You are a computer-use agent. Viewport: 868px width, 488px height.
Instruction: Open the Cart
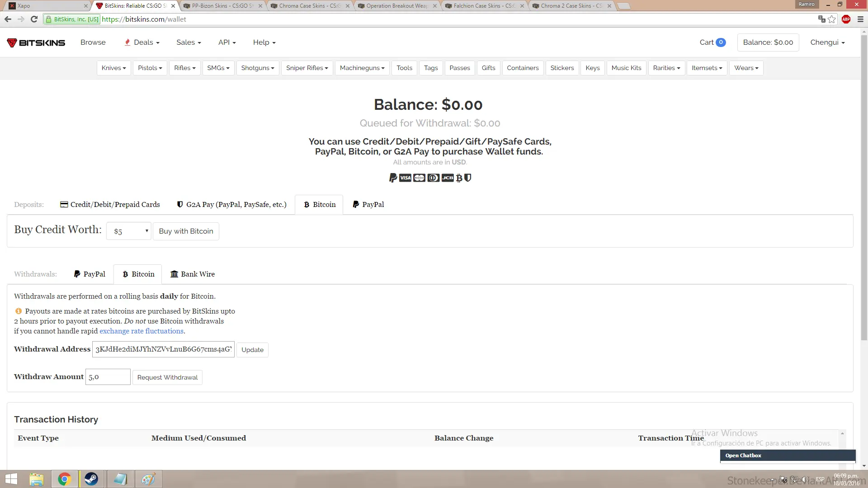[x=713, y=42]
